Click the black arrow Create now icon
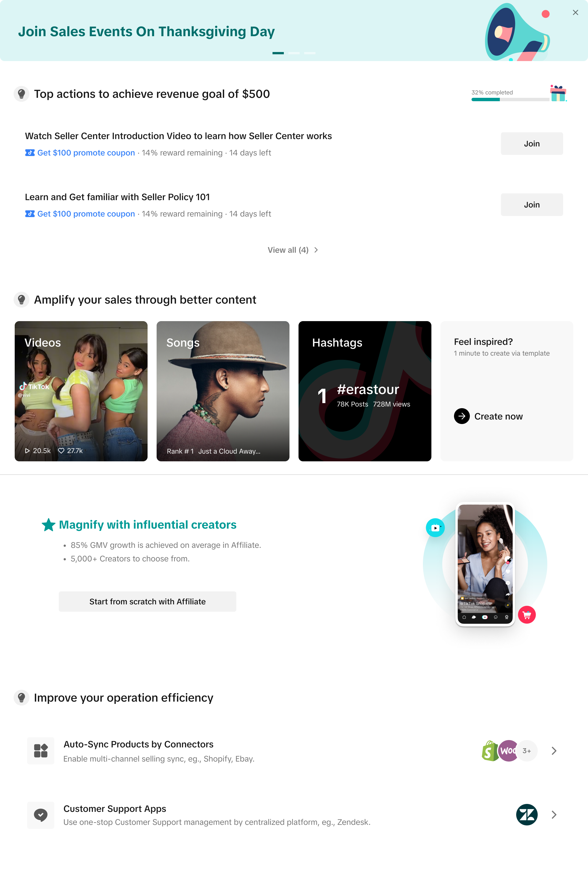The height and width of the screenshot is (878, 588). [x=462, y=416]
